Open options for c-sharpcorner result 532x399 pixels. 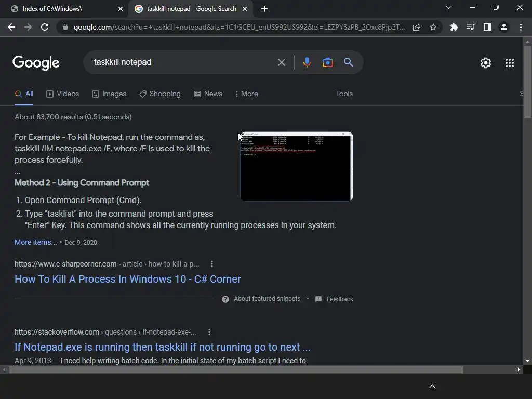point(212,264)
